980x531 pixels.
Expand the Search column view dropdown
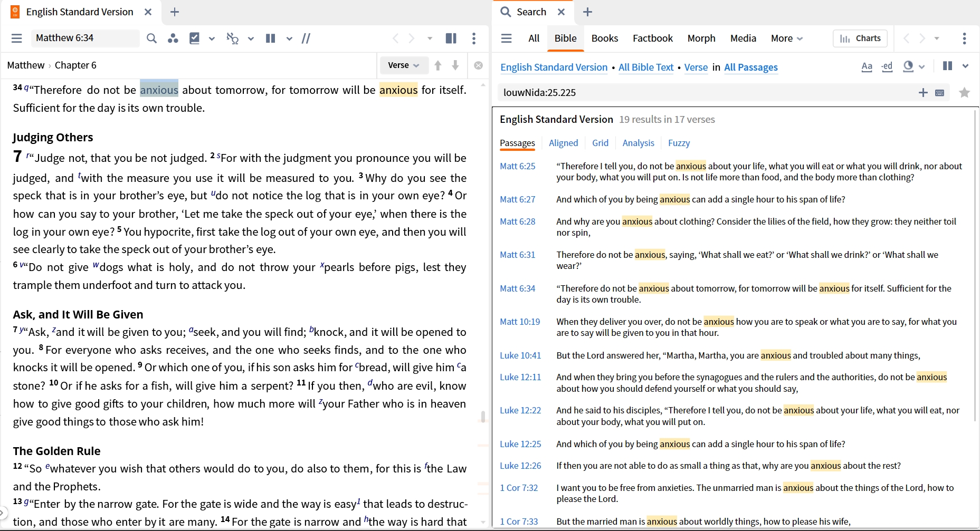pos(965,66)
